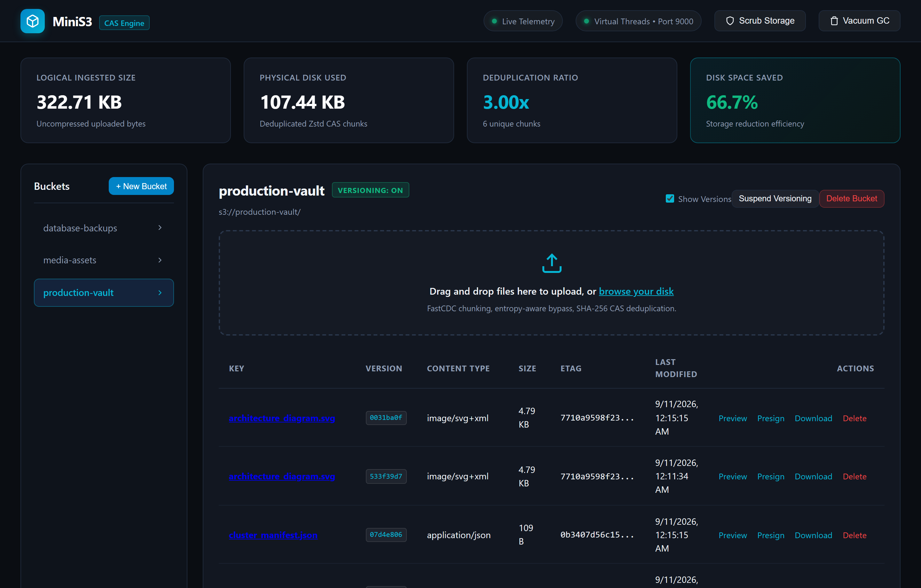Create a bucket with + New Bucket
The image size is (921, 588).
[x=141, y=186]
